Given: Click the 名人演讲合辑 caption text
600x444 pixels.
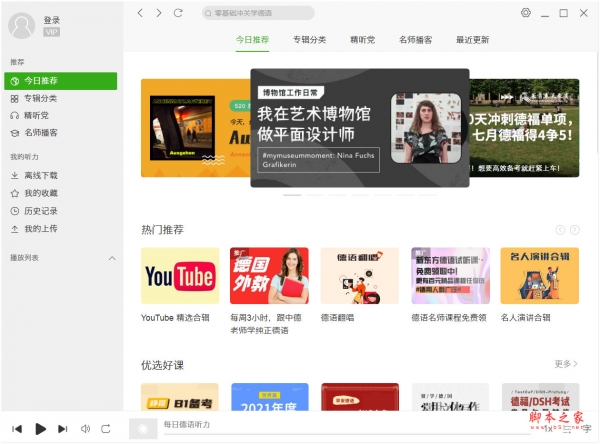Looking at the screenshot, I should (x=525, y=318).
